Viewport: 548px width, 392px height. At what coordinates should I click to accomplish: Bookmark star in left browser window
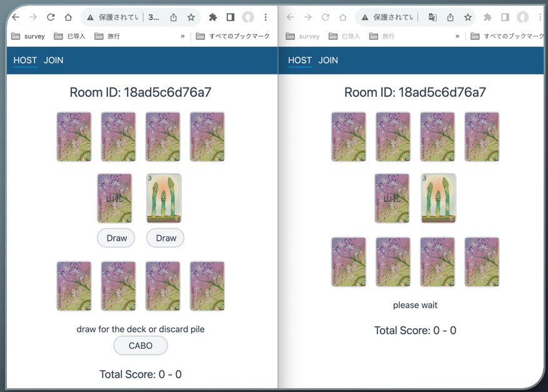point(191,17)
